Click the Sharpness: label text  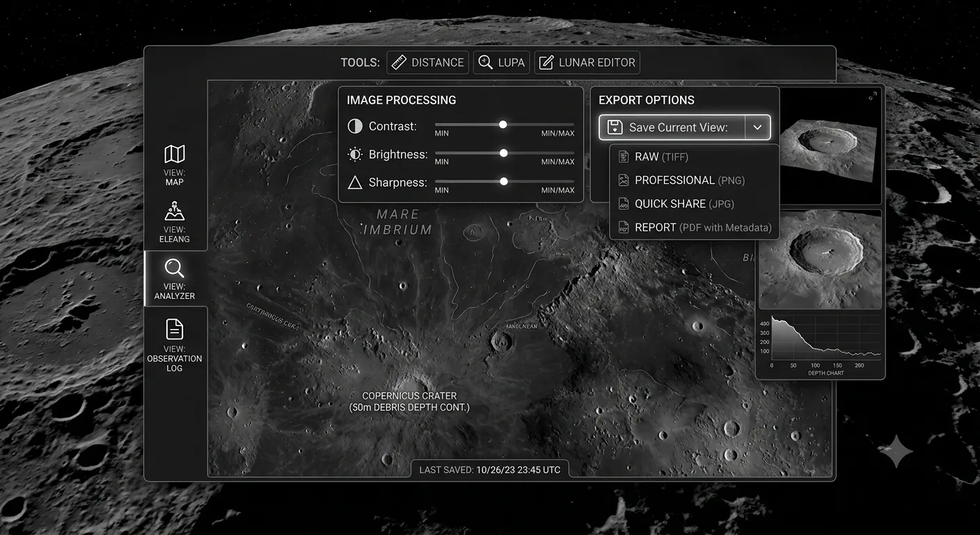tap(397, 183)
